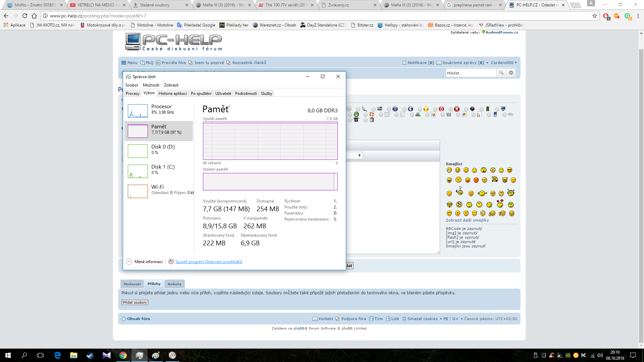Image resolution: width=644 pixels, height=362 pixels.
Task: Click the forum search magnifier icon
Action: 501,73
